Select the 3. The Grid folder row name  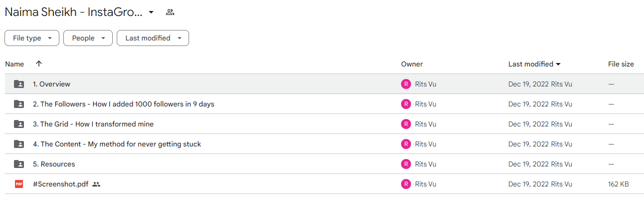93,124
